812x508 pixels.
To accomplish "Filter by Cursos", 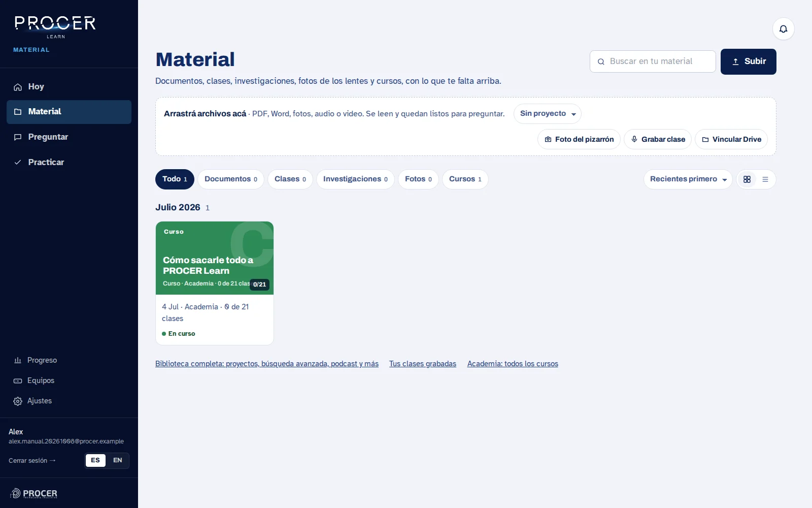I will (465, 179).
